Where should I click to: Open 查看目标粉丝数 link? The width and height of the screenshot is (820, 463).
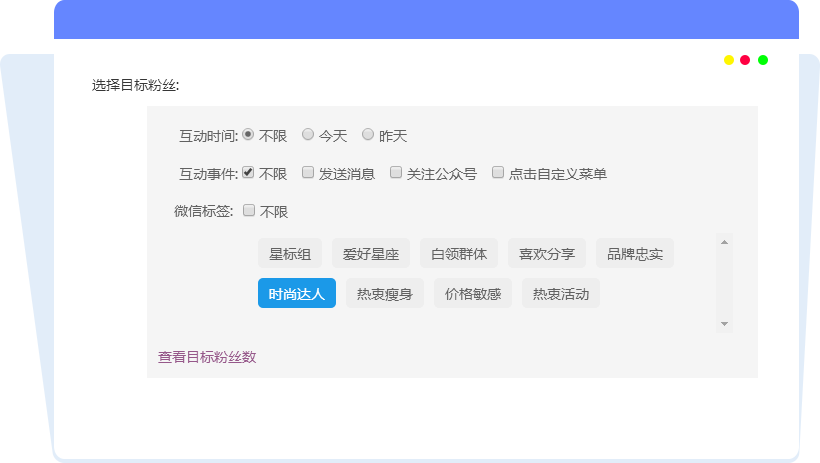pos(207,357)
